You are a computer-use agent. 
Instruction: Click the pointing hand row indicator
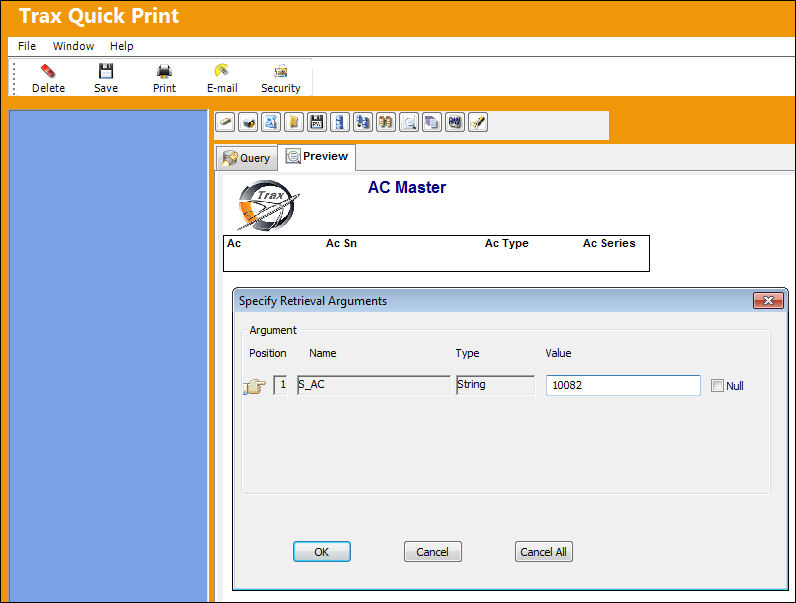254,387
